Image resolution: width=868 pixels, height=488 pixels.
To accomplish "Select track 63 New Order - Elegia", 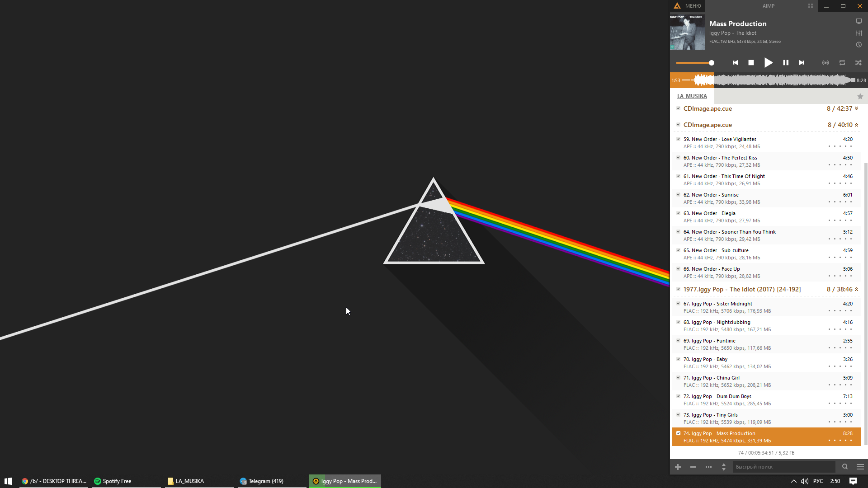I will coord(766,217).
